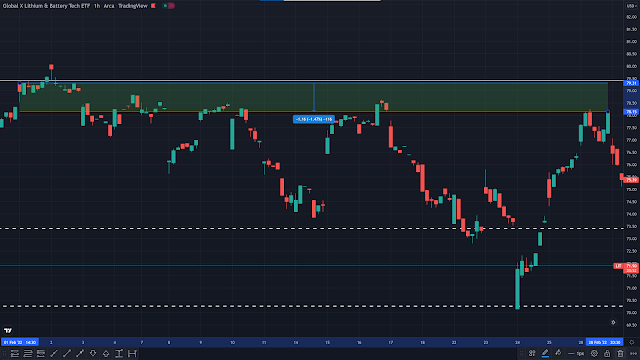Click the Global X Lithium & Battery Tech ETF title
The image size is (640, 360).
tap(46, 6)
